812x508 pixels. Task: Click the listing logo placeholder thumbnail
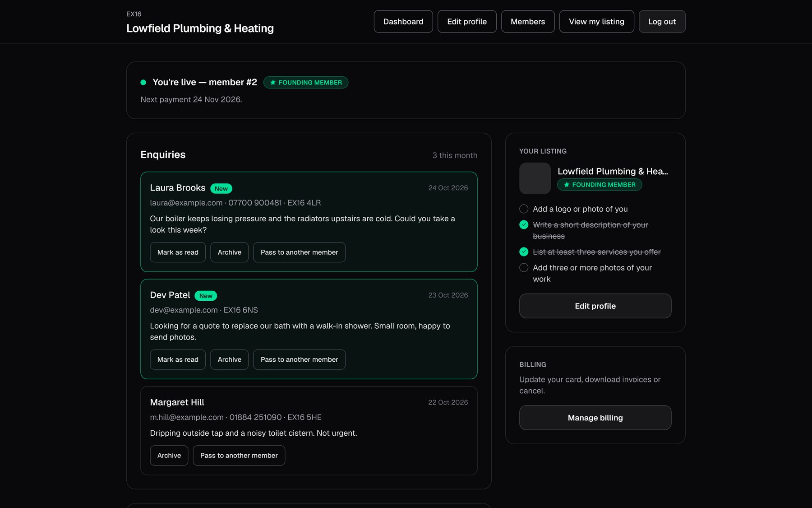tap(535, 178)
